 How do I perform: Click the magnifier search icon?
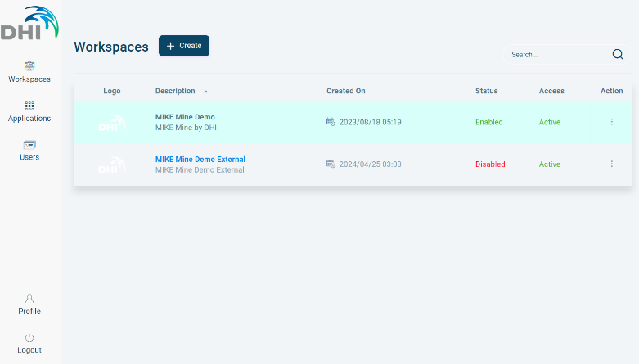[618, 54]
